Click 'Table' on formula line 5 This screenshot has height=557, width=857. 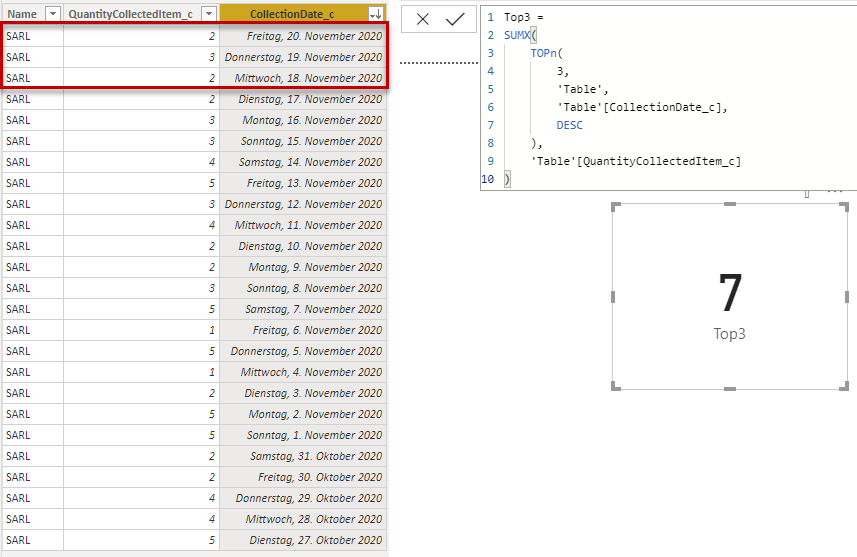(579, 89)
